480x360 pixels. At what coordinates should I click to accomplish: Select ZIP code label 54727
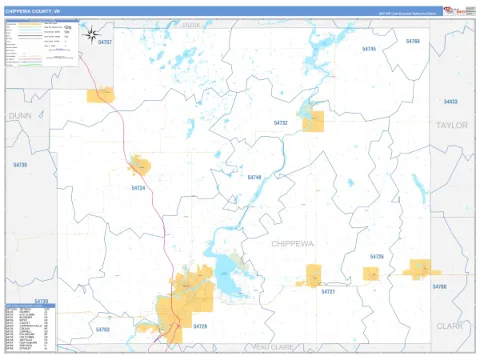tap(328, 292)
